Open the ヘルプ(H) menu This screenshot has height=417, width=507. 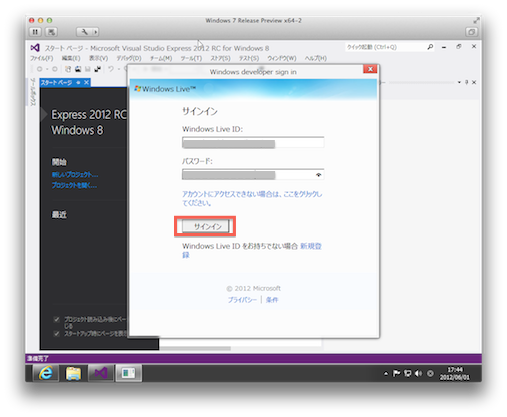(x=315, y=58)
